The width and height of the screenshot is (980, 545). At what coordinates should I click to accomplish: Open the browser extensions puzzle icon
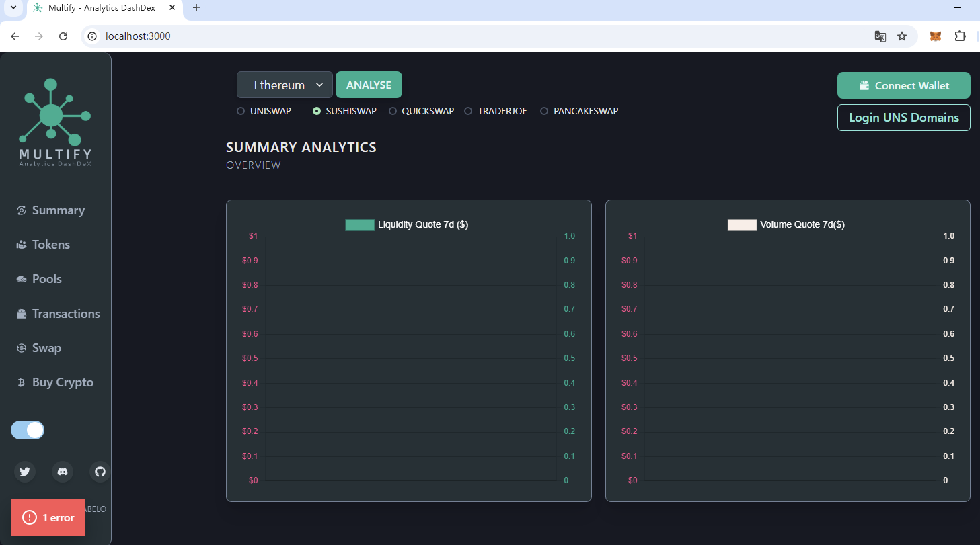pos(960,36)
